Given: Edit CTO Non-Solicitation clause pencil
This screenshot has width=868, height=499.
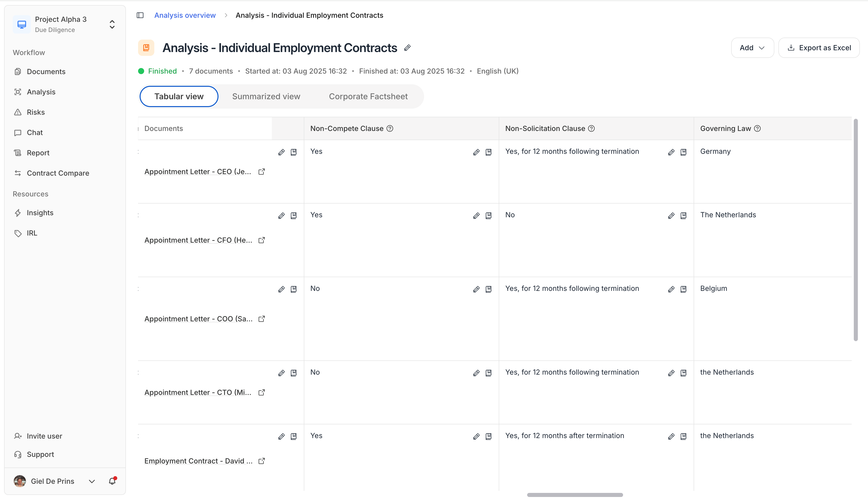Looking at the screenshot, I should (x=671, y=373).
